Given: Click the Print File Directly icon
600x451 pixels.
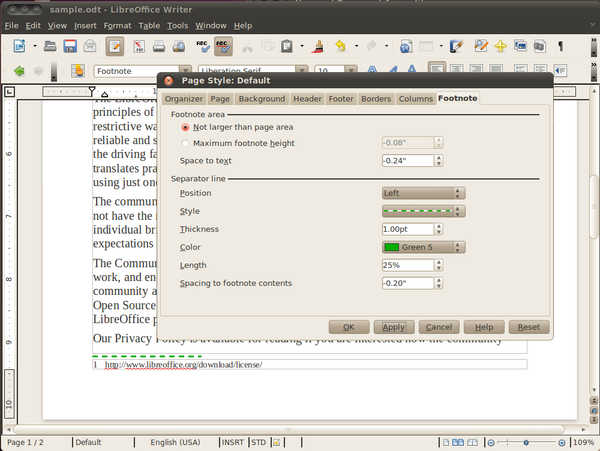Looking at the screenshot, I should [159, 45].
